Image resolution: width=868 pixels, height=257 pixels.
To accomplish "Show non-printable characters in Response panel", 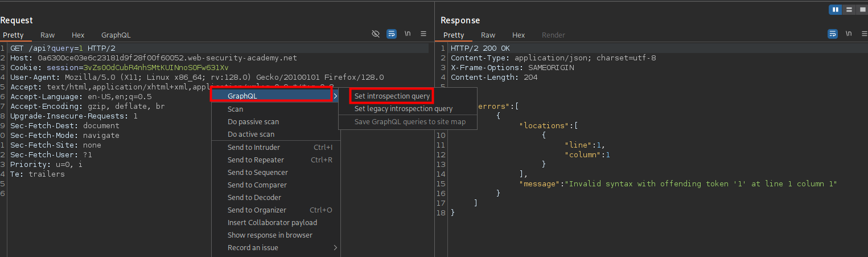I will tap(848, 34).
